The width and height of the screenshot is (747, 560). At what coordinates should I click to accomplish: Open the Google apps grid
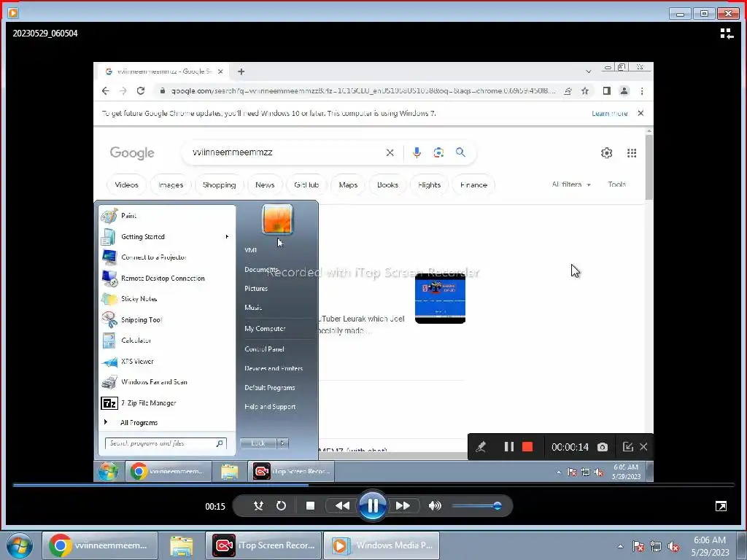pos(632,153)
